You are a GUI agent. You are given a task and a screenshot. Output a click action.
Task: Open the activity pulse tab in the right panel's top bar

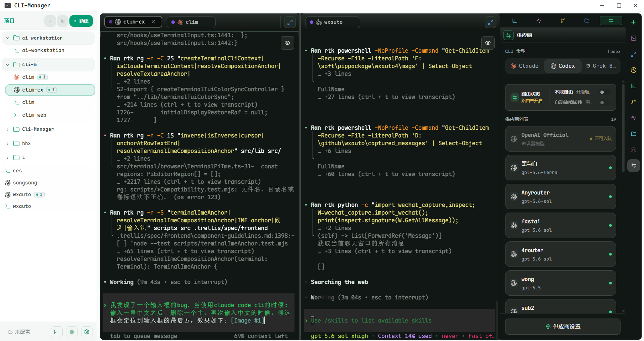pos(539,21)
